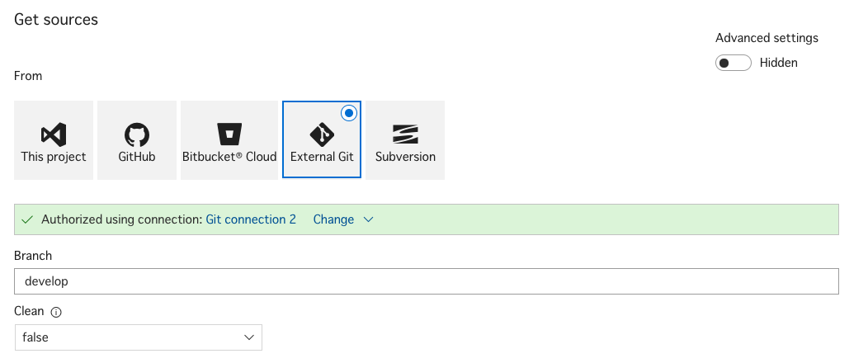The height and width of the screenshot is (363, 868).
Task: Open the Clean dropdown showing false
Action: [x=138, y=337]
